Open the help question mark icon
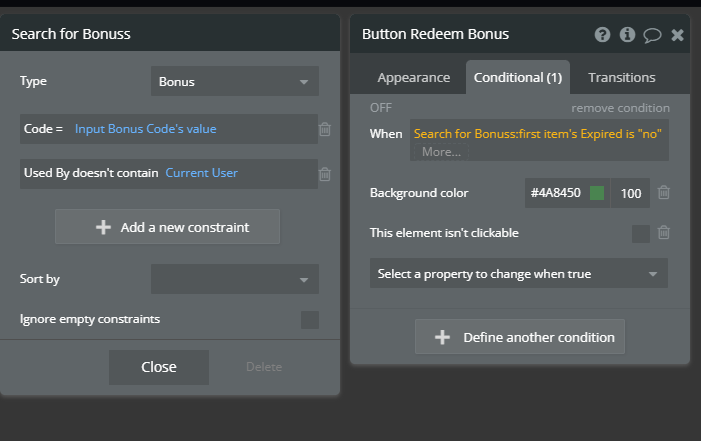This screenshot has width=701, height=441. 602,35
